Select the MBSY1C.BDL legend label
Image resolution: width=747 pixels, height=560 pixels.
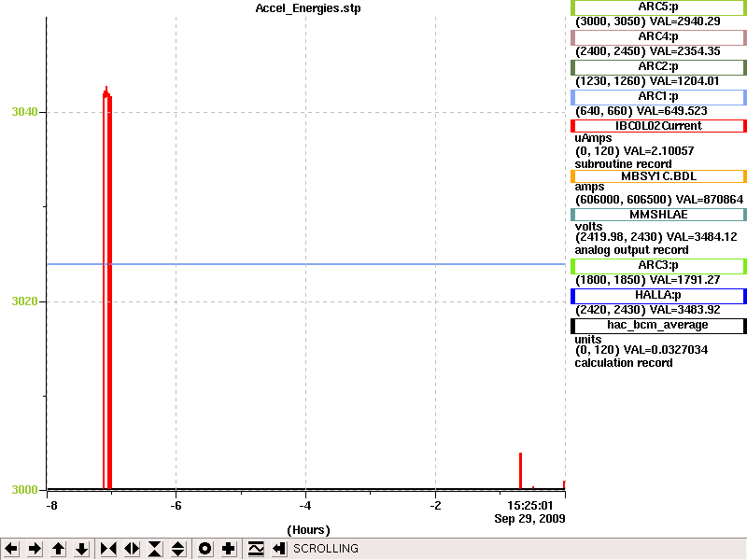[x=658, y=176]
